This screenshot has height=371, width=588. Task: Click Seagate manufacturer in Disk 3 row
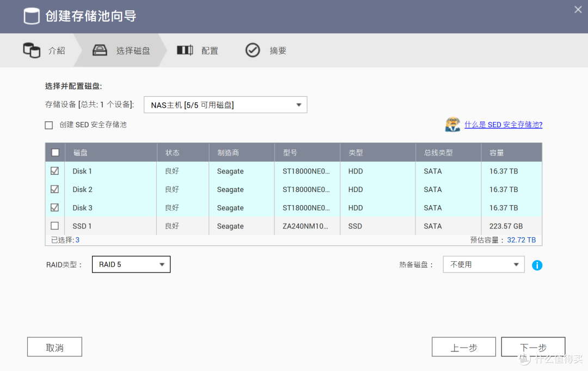[x=230, y=208]
